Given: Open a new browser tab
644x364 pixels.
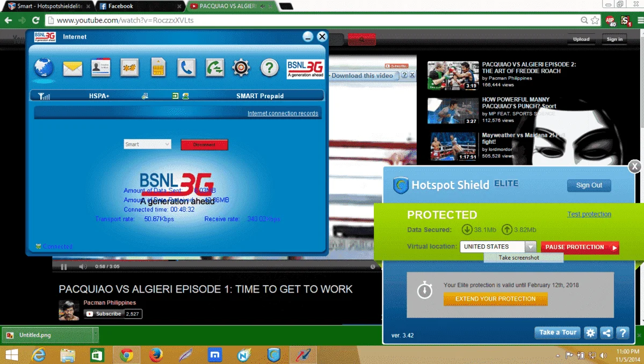Looking at the screenshot, I should click(x=286, y=6).
